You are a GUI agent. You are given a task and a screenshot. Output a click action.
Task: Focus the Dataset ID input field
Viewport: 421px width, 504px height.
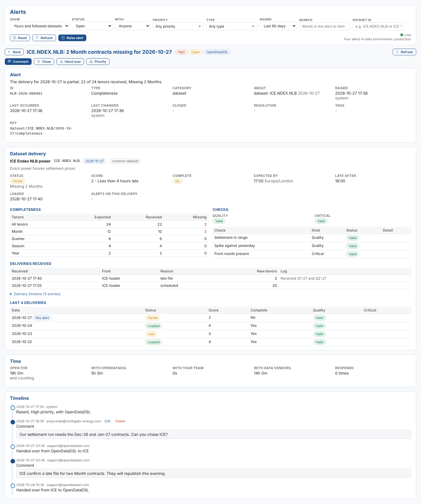[x=378, y=26]
